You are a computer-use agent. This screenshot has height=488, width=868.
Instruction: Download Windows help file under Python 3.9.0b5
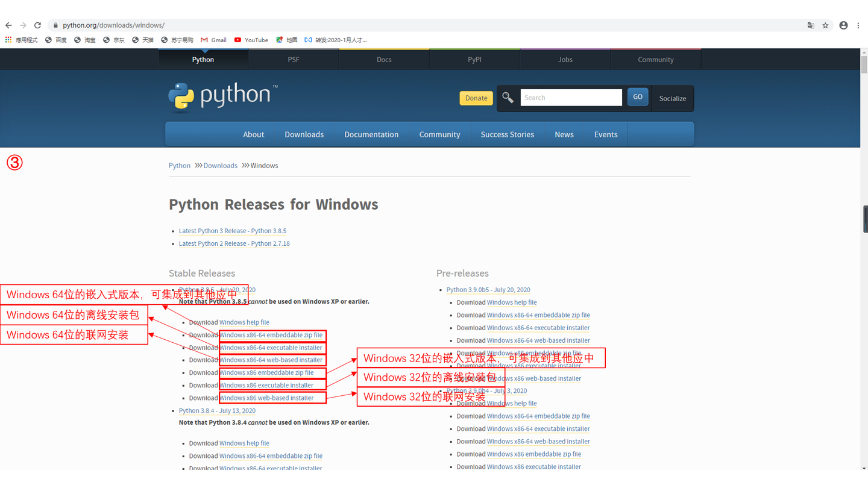click(512, 302)
